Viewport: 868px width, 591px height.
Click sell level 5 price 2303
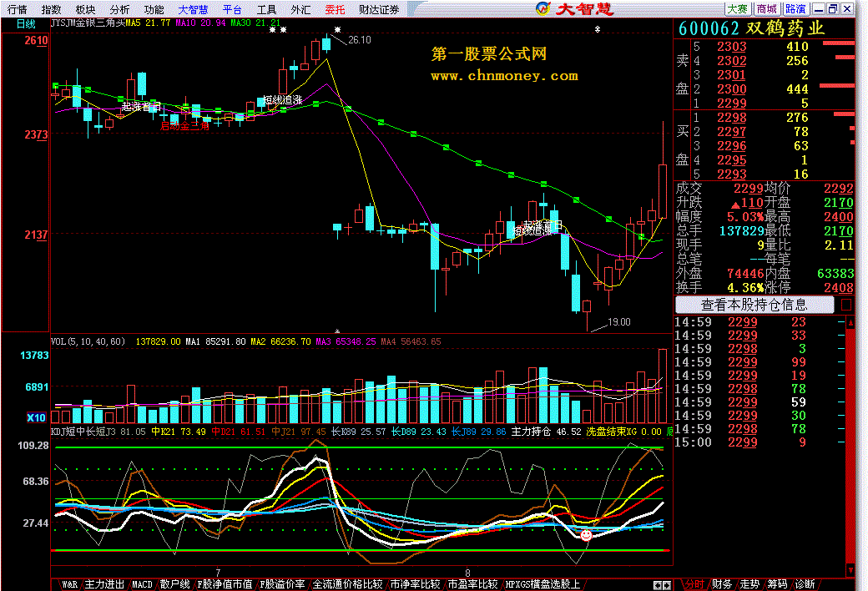(732, 47)
